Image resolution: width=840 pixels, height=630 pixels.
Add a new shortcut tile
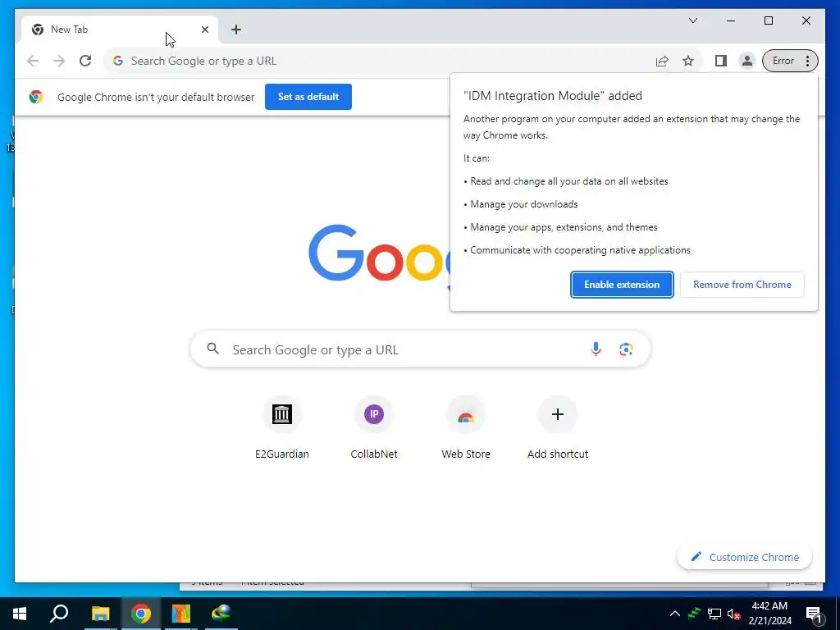point(558,429)
